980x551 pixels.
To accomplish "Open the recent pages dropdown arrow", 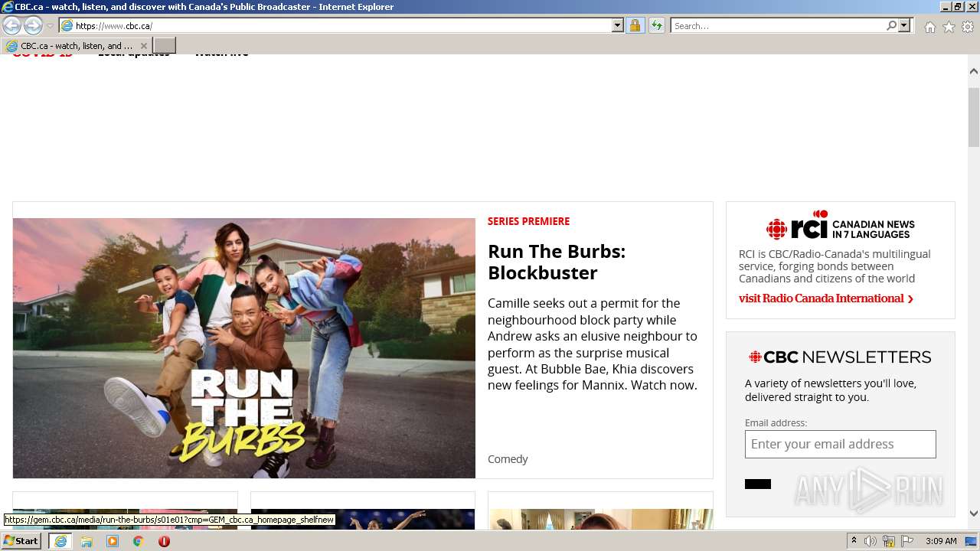I will pyautogui.click(x=50, y=26).
